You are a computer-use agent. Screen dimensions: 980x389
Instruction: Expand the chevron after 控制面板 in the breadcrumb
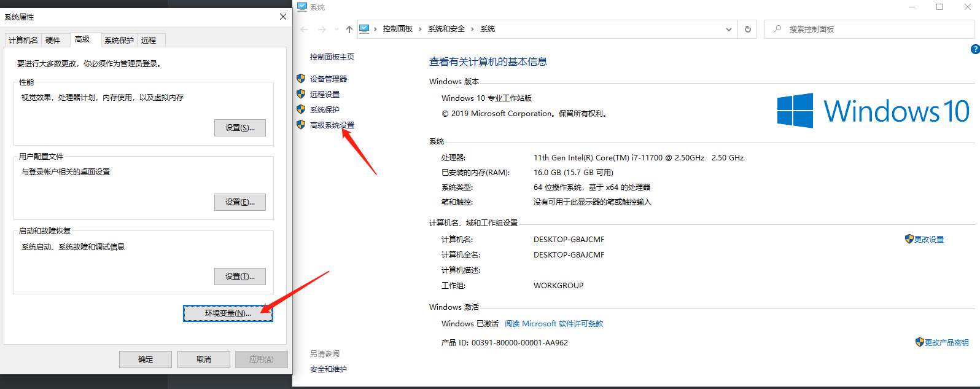(420, 29)
